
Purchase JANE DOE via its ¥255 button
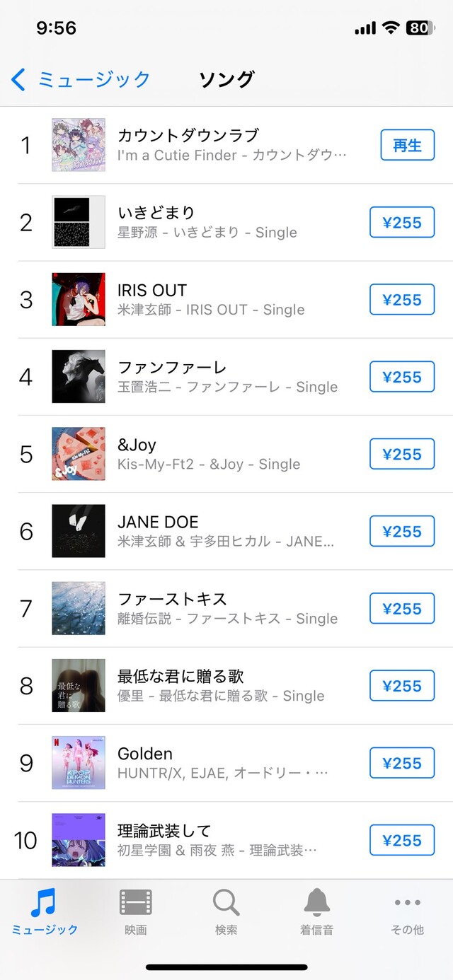click(x=402, y=532)
